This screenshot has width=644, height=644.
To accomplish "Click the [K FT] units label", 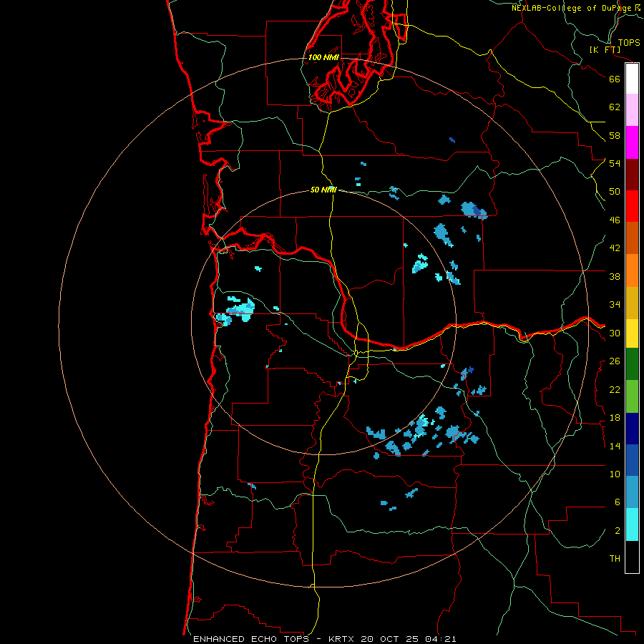I will [x=605, y=49].
